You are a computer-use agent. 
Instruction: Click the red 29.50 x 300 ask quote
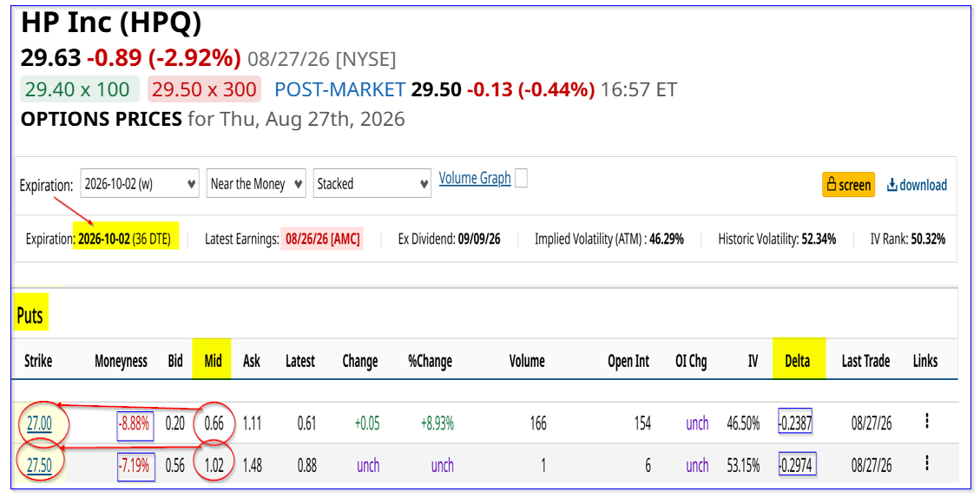(204, 89)
